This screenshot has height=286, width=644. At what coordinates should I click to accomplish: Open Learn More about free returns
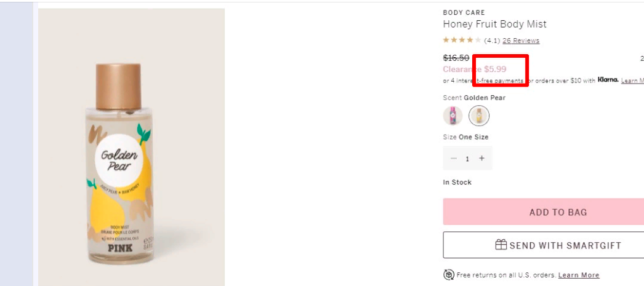click(x=579, y=275)
